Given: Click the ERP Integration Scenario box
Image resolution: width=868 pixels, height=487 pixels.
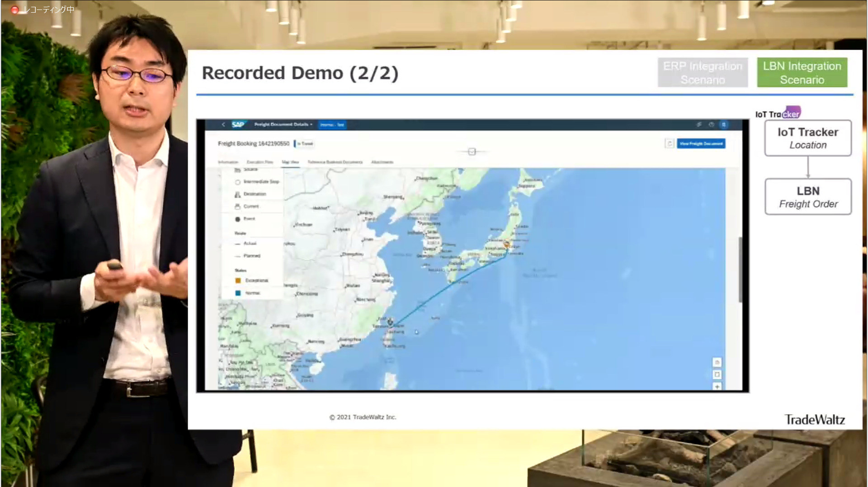Looking at the screenshot, I should point(703,72).
